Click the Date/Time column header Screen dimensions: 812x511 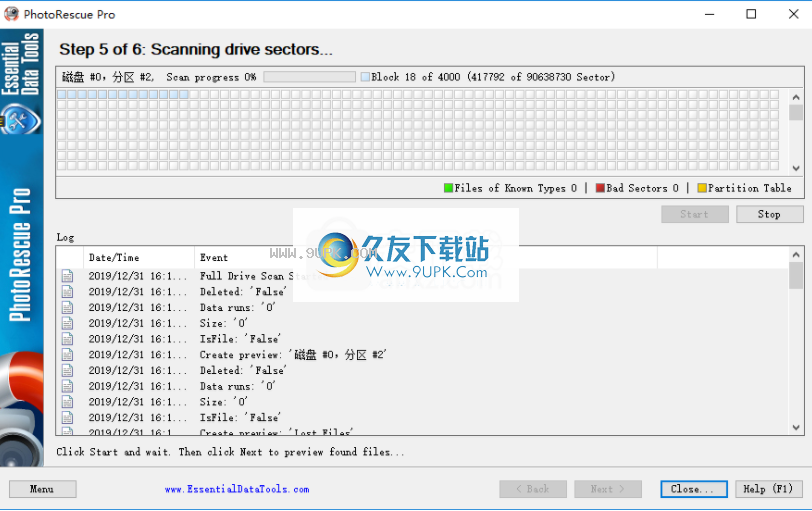[139, 257]
